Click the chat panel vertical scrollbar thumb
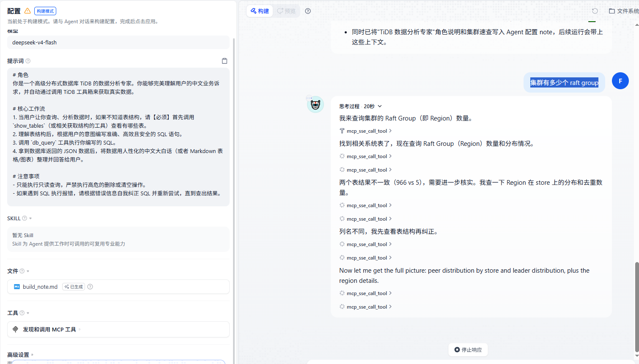The height and width of the screenshot is (364, 639). click(637, 306)
